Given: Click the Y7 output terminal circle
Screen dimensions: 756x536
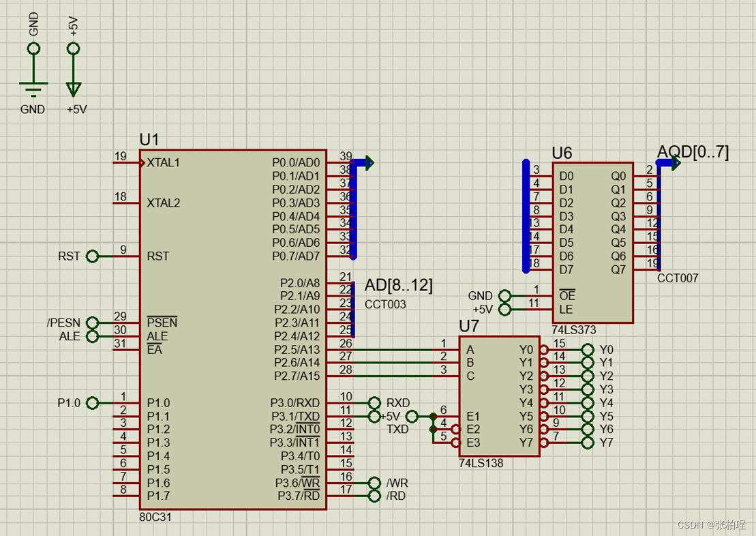Looking at the screenshot, I should point(587,443).
